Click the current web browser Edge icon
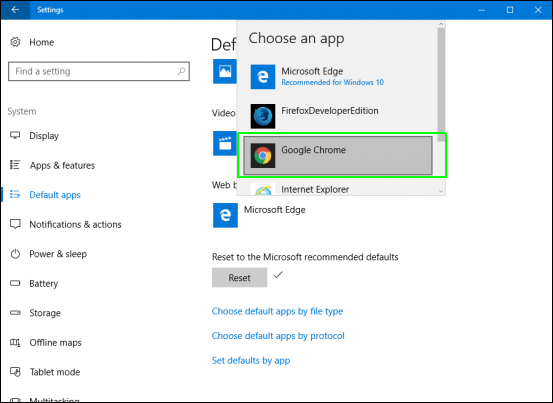553x403 pixels. tap(225, 215)
